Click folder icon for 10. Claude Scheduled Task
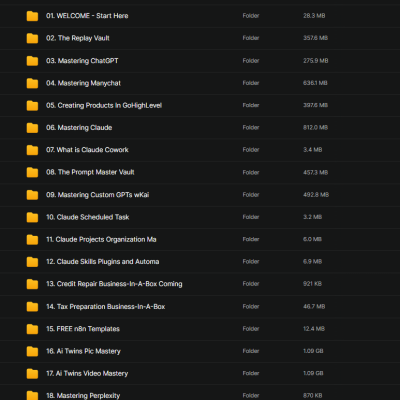Viewport: 400px width, 400px height. pos(32,217)
